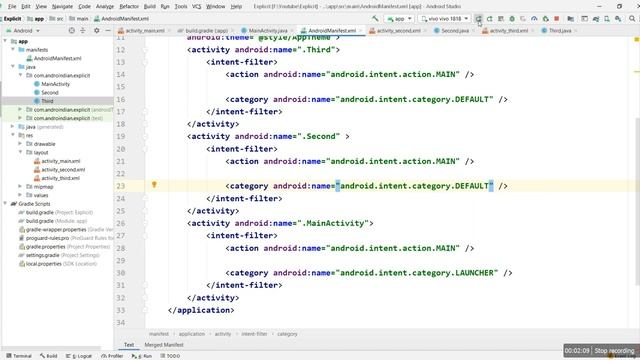The width and height of the screenshot is (640, 360).
Task: Open the Profiler tool window
Action: pyautogui.click(x=112, y=356)
